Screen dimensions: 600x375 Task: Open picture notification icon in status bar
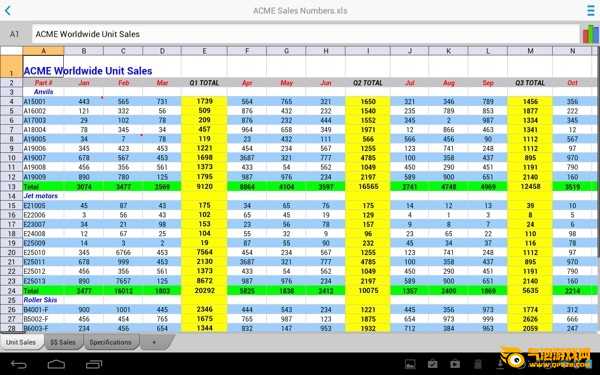[410, 364]
